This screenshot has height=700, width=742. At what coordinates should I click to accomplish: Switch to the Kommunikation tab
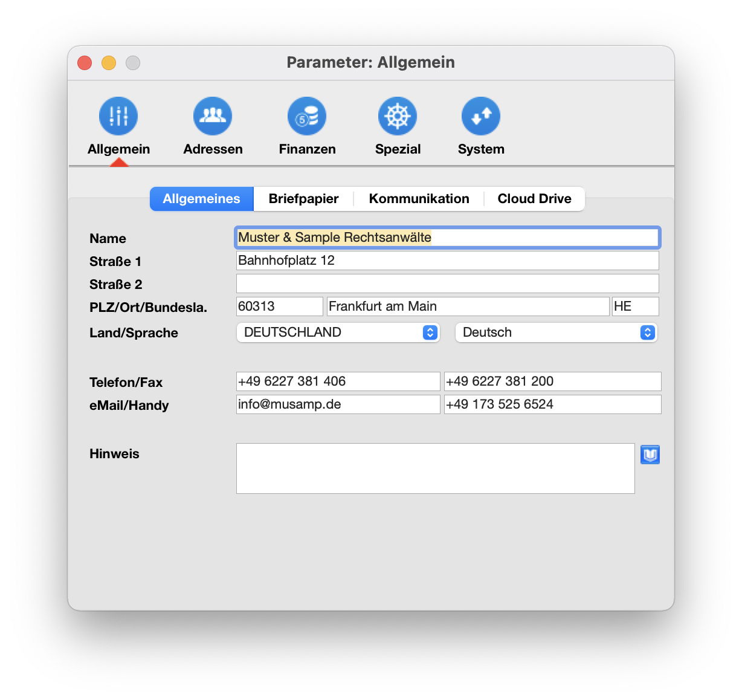coord(419,199)
